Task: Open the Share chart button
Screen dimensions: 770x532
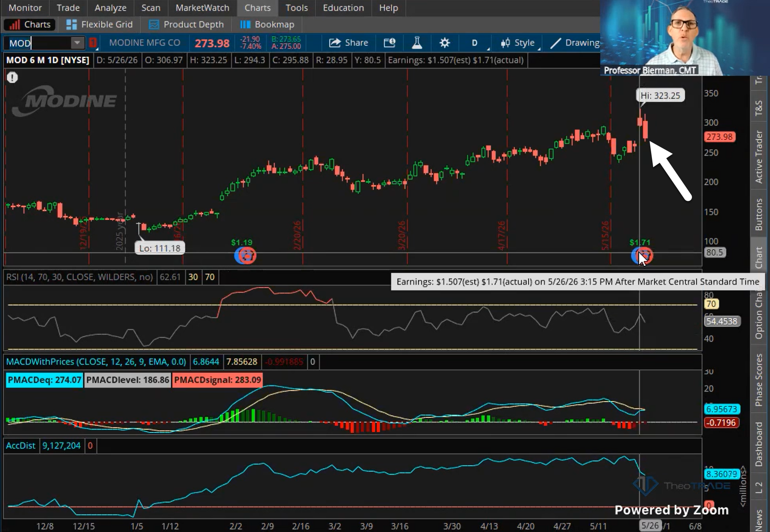Action: [348, 43]
